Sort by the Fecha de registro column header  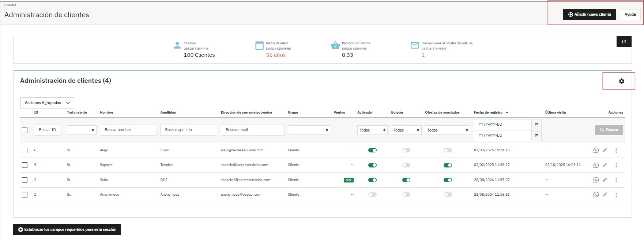pos(488,112)
